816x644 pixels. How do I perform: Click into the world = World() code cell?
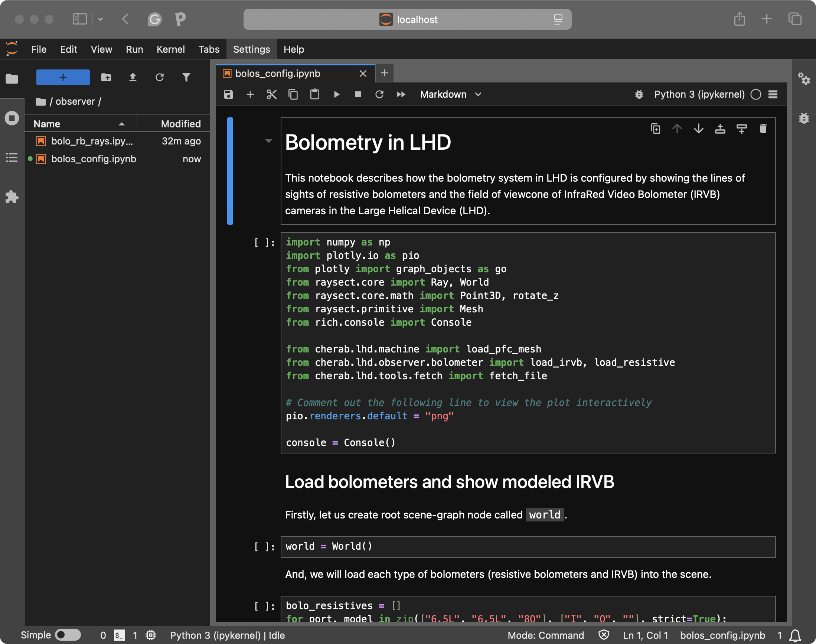(528, 547)
